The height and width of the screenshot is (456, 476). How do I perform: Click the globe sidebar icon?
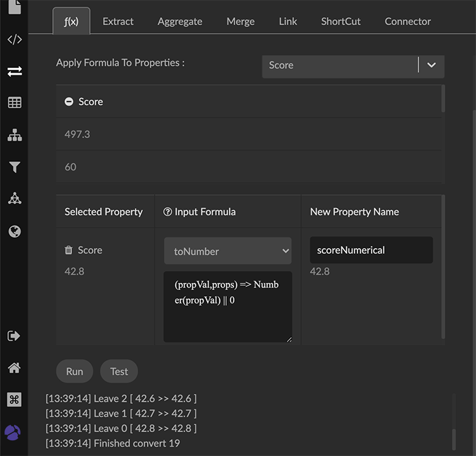coord(14,231)
